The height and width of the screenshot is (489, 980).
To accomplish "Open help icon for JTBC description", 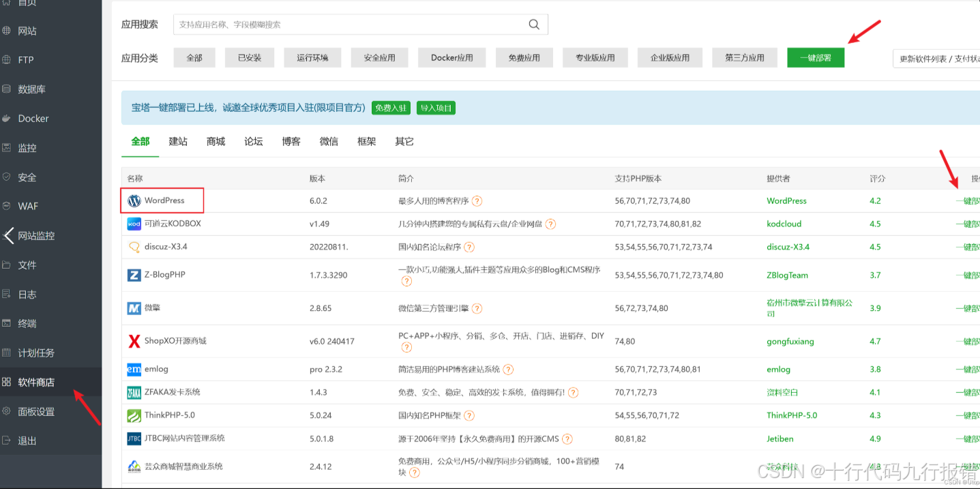I will pos(567,439).
